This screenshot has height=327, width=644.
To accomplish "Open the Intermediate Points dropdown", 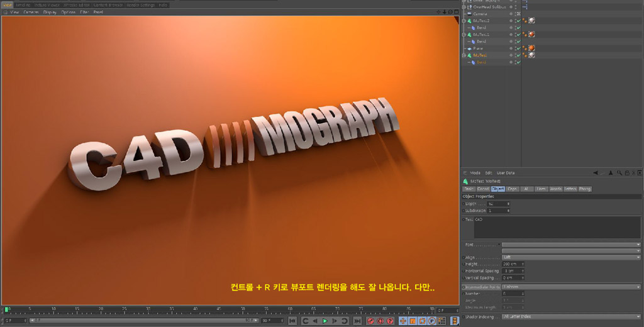I will [x=571, y=287].
